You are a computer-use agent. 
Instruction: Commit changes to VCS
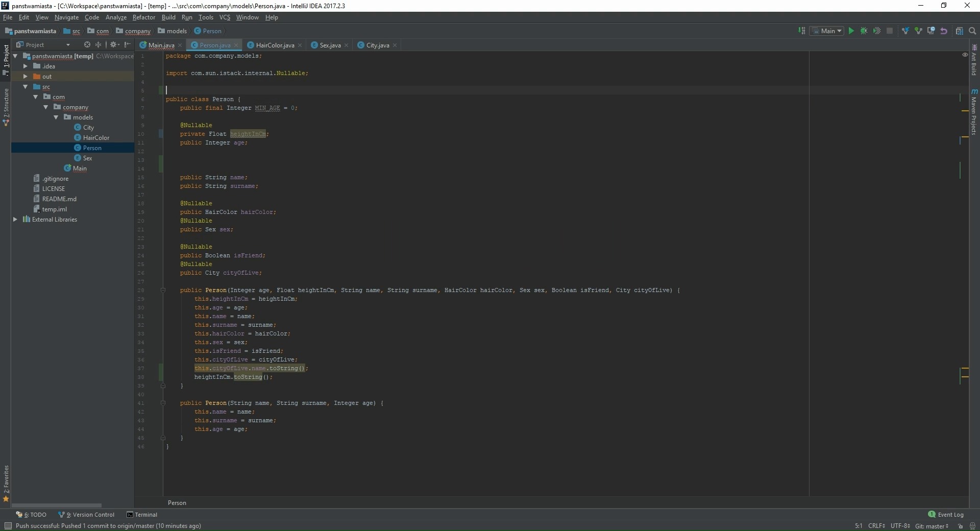(x=918, y=31)
